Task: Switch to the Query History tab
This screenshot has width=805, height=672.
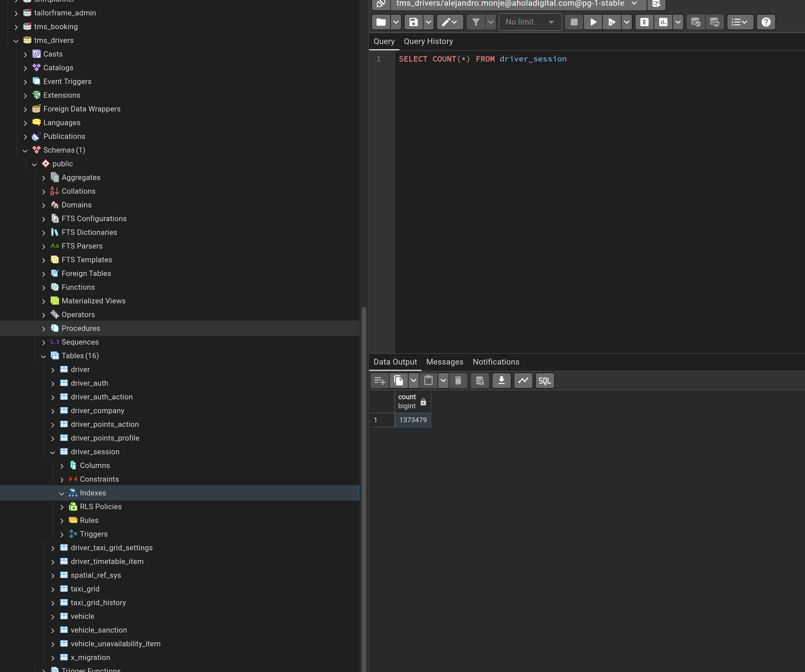Action: pyautogui.click(x=428, y=41)
